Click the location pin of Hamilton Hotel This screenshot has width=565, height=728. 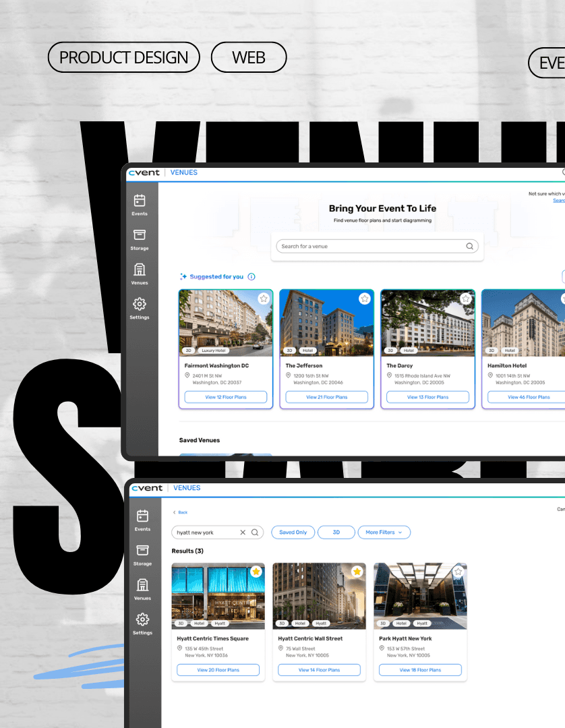[490, 375]
